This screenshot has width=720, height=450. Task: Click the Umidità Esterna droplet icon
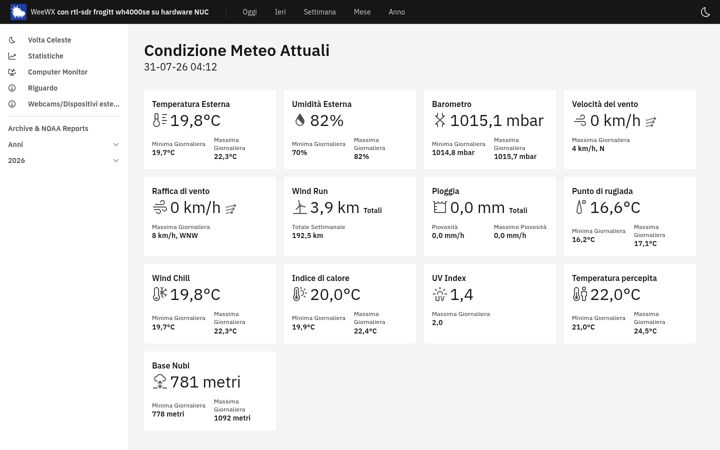(300, 120)
